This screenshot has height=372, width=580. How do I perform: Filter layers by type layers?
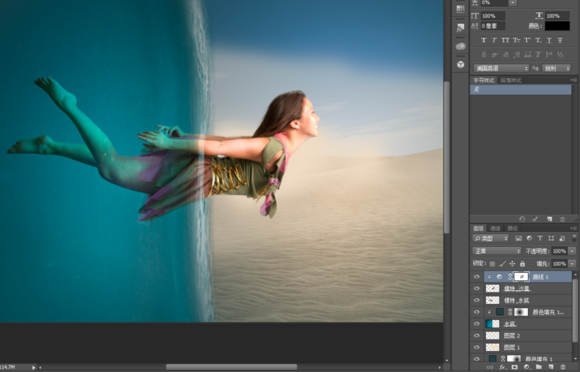tap(540, 239)
